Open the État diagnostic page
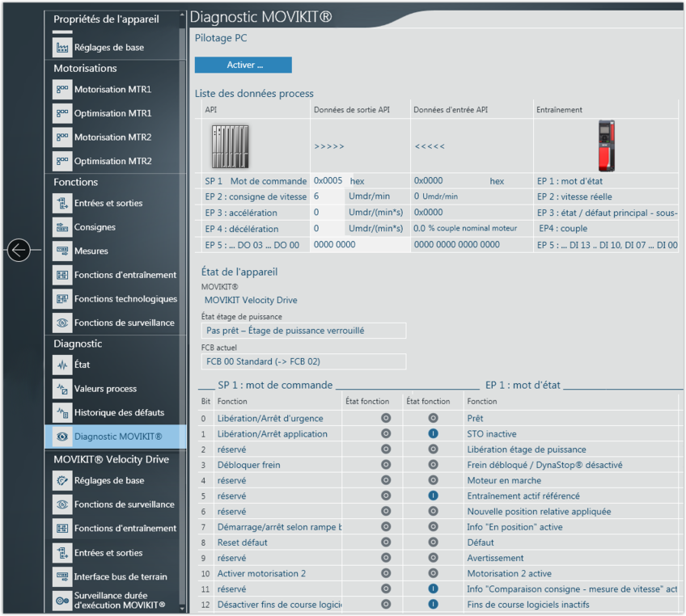The height and width of the screenshot is (616, 686). (x=82, y=365)
